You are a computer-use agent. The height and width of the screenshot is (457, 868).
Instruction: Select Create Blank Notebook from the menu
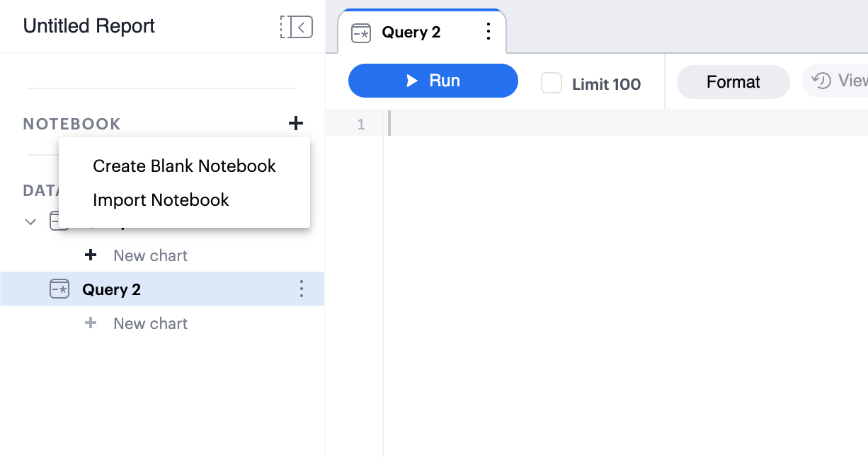click(x=184, y=166)
